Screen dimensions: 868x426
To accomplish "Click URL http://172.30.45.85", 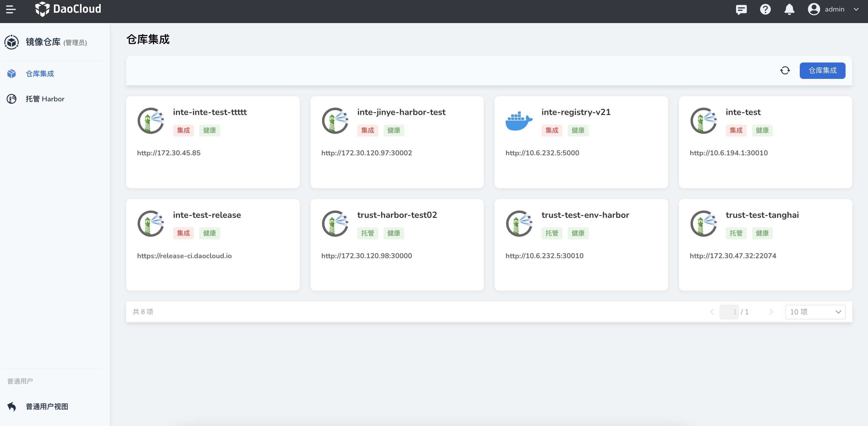I will [169, 153].
